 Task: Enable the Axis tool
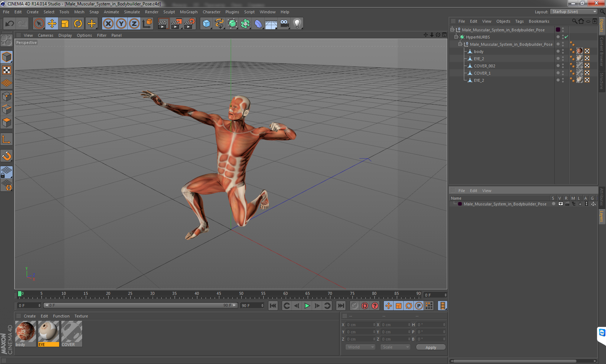pyautogui.click(x=6, y=139)
